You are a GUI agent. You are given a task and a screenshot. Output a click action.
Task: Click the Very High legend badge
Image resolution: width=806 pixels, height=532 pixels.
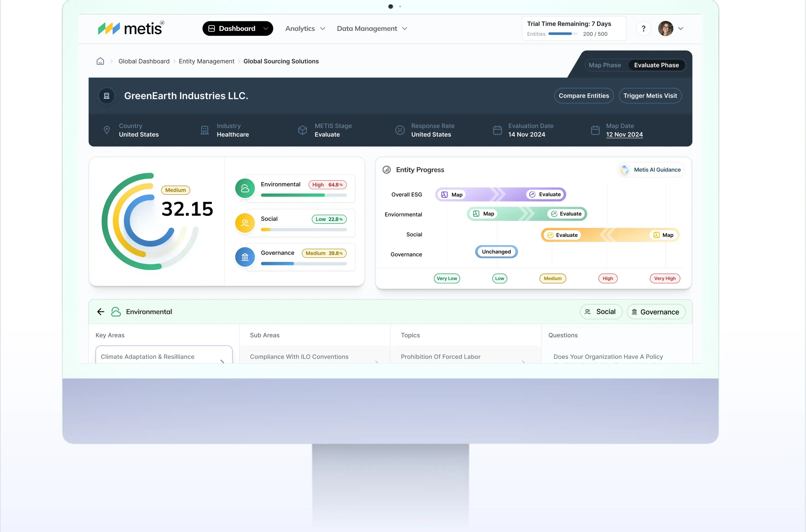[x=665, y=278]
